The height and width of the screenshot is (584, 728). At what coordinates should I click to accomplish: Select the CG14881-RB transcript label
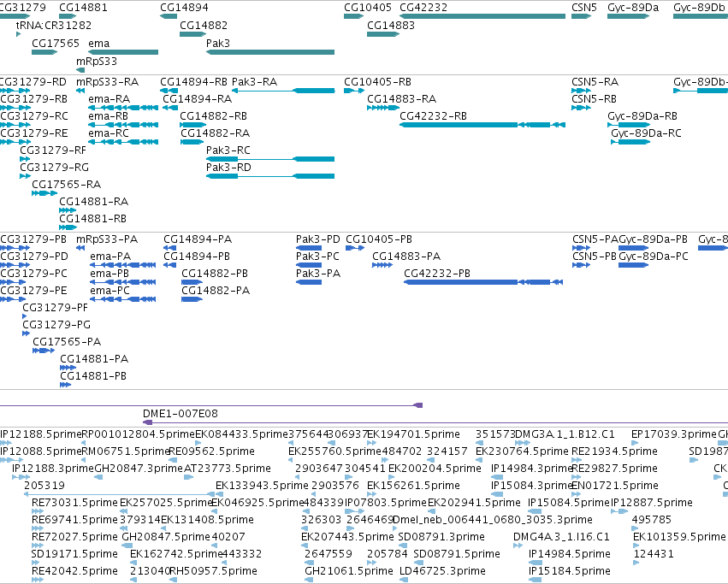[x=92, y=219]
